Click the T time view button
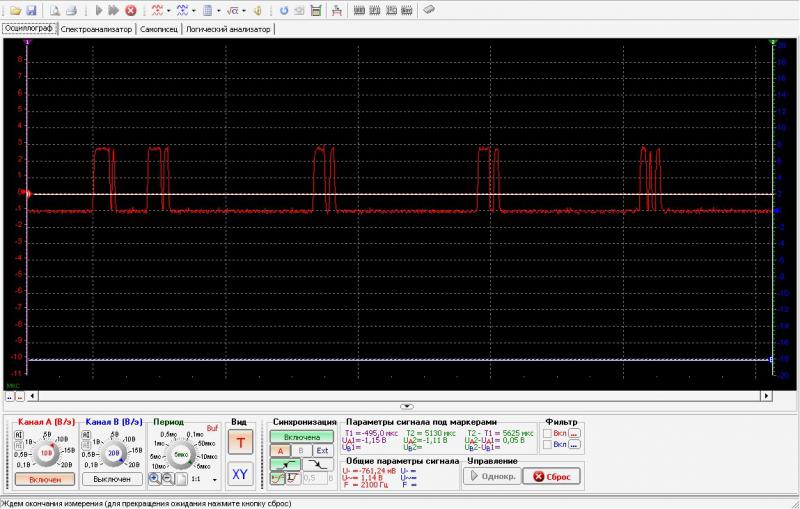Screen dimensions: 800x509 239,443
